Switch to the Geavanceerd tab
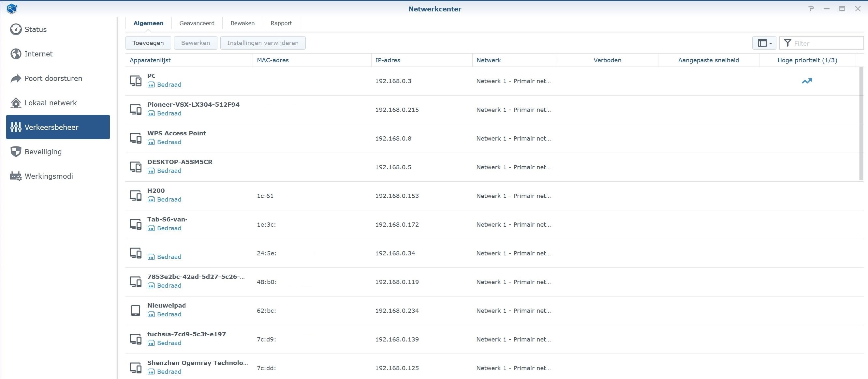The height and width of the screenshot is (379, 868). pyautogui.click(x=197, y=23)
